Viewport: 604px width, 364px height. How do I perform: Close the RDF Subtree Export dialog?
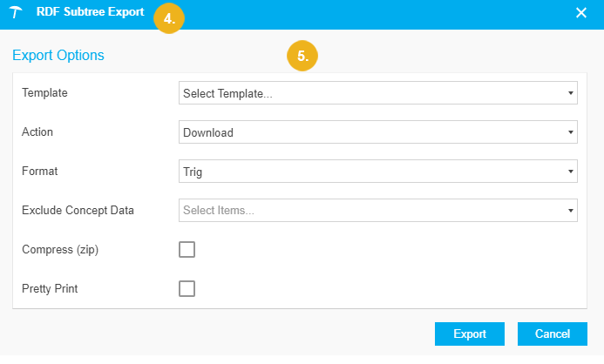pos(581,13)
